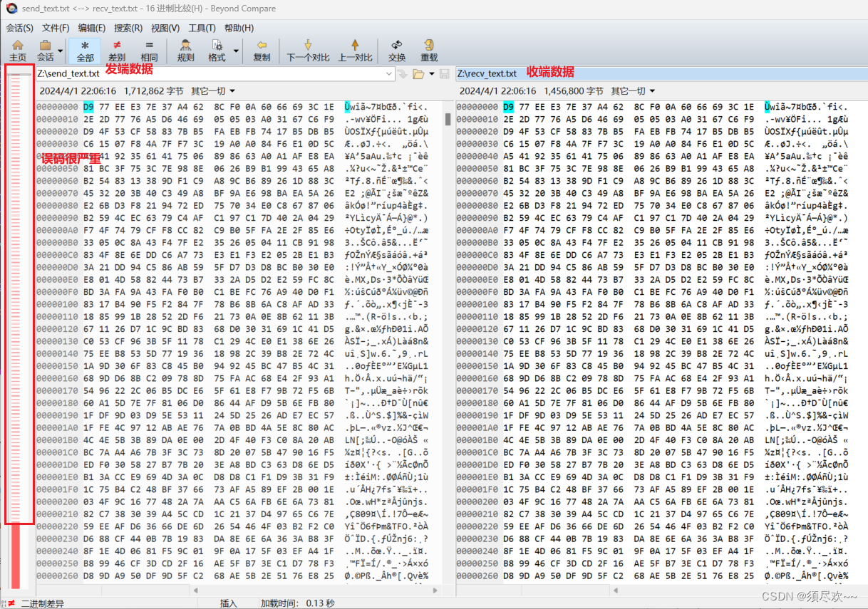The image size is (868, 609).
Task: Reload files with the 重载 icon
Action: pyautogui.click(x=429, y=50)
